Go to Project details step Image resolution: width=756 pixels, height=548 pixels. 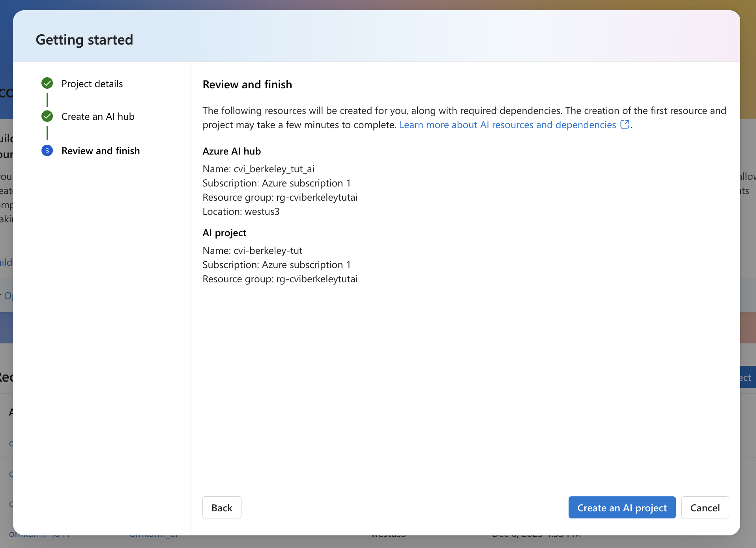[x=92, y=84]
